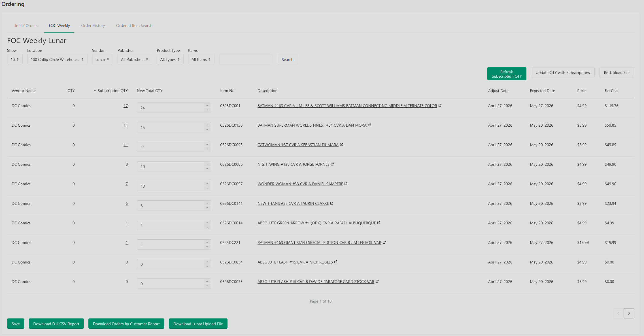Viewport: 644px width, 336px height.
Task: Open external link icon beside ABSOLUTE FLASH #15 CVR A
Action: pyautogui.click(x=336, y=262)
